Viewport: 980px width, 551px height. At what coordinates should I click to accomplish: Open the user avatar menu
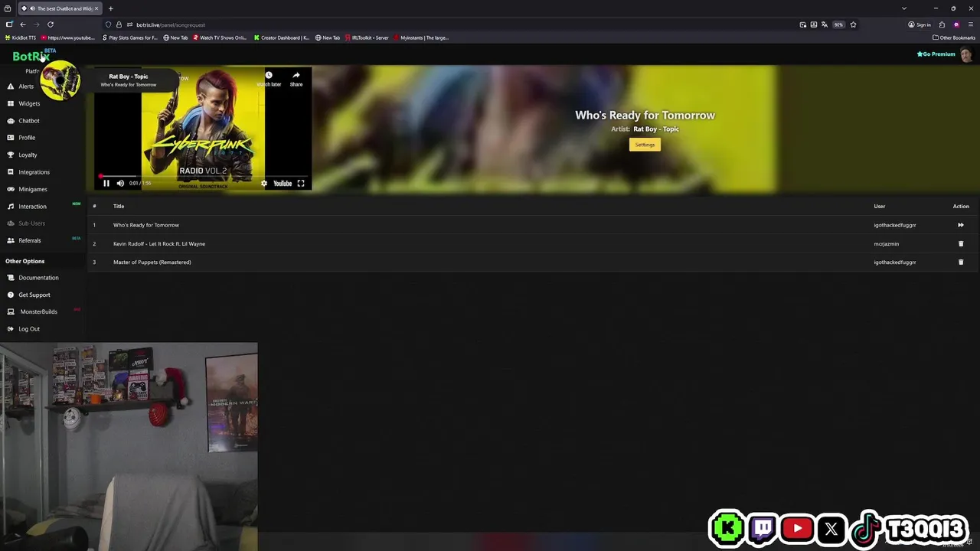[x=966, y=54]
